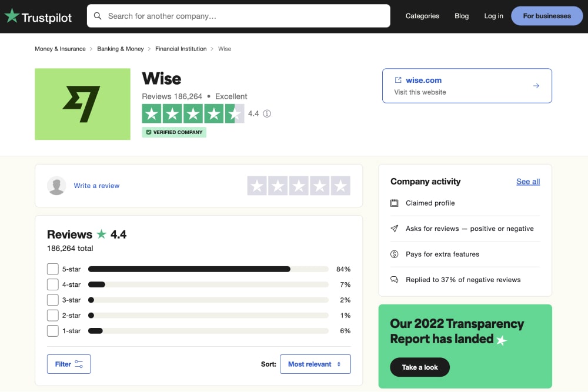This screenshot has height=392, width=588.
Task: Click the Claimed profile calendar icon
Action: pyautogui.click(x=395, y=203)
